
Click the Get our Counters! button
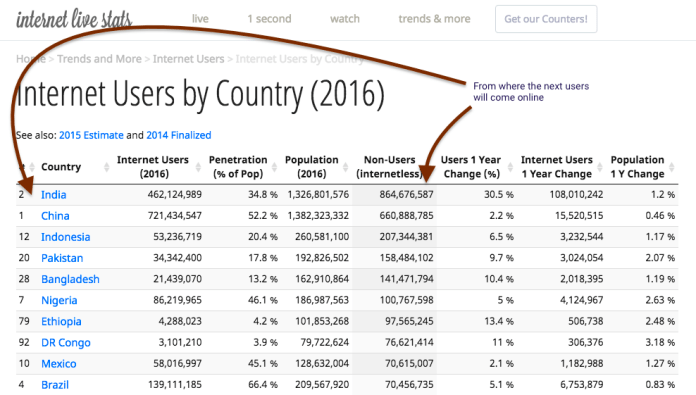coord(546,19)
